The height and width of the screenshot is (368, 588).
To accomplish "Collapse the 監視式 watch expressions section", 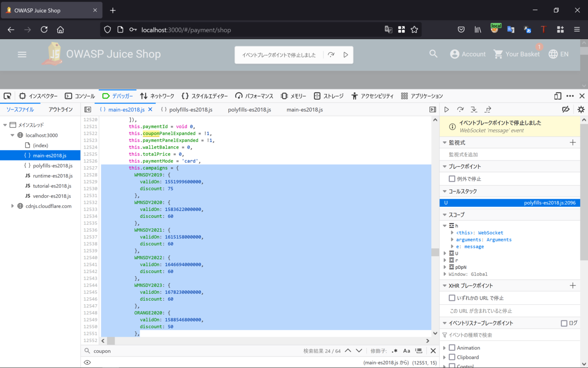I will pos(444,142).
